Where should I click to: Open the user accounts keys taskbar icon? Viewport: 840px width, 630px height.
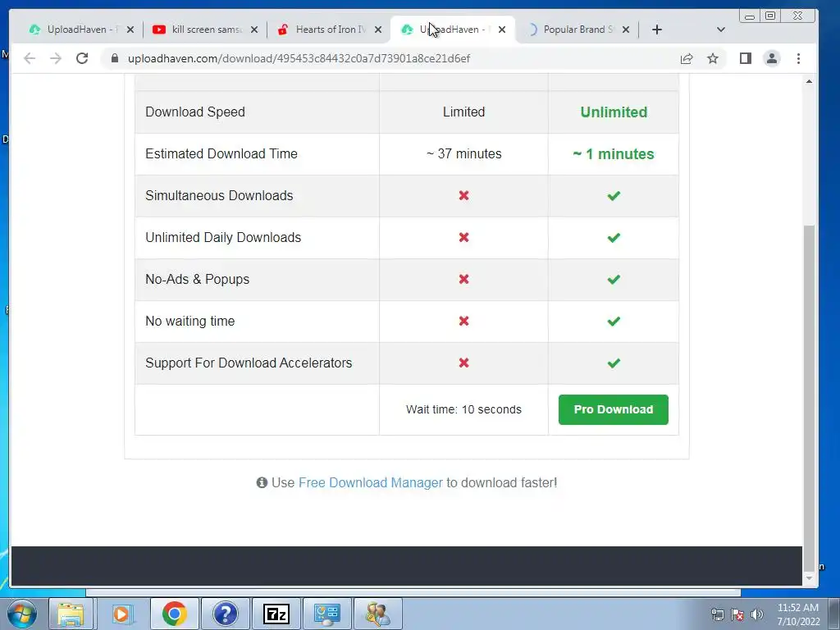[377, 614]
